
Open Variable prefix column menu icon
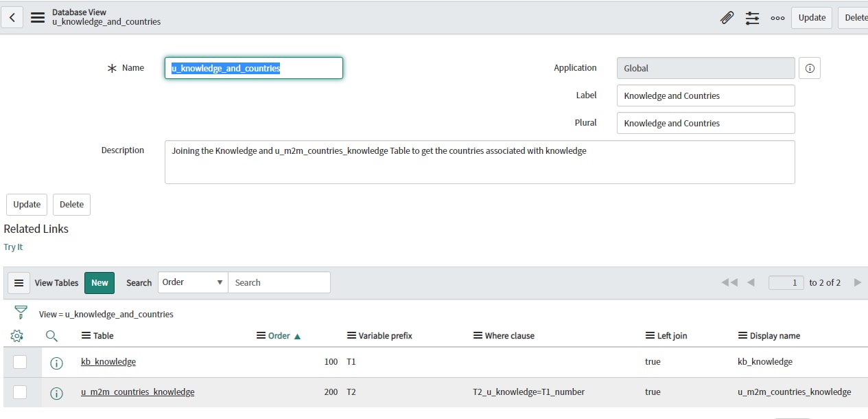[351, 336]
